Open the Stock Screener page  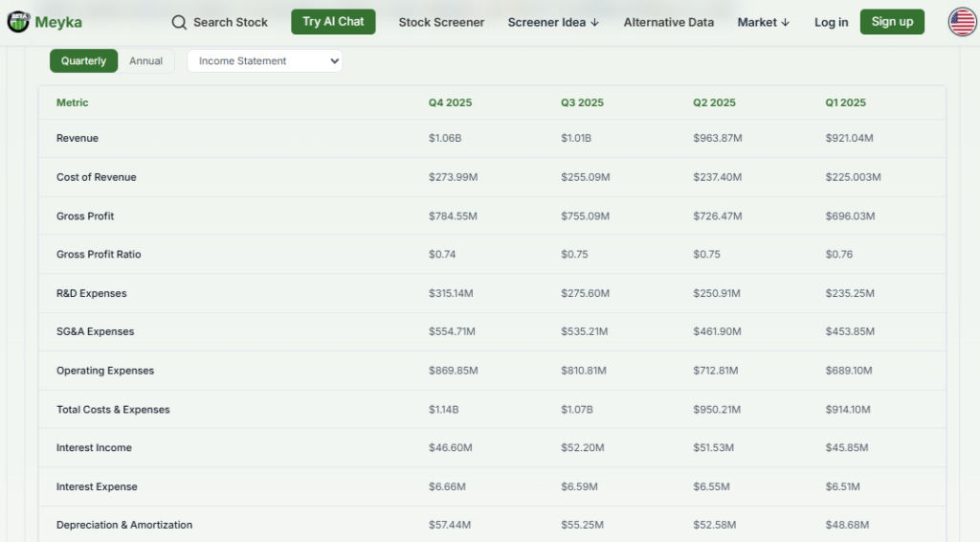[x=441, y=22]
